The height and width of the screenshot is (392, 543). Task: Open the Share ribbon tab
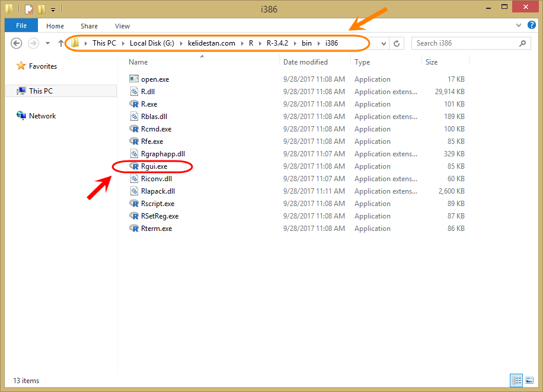(x=89, y=26)
